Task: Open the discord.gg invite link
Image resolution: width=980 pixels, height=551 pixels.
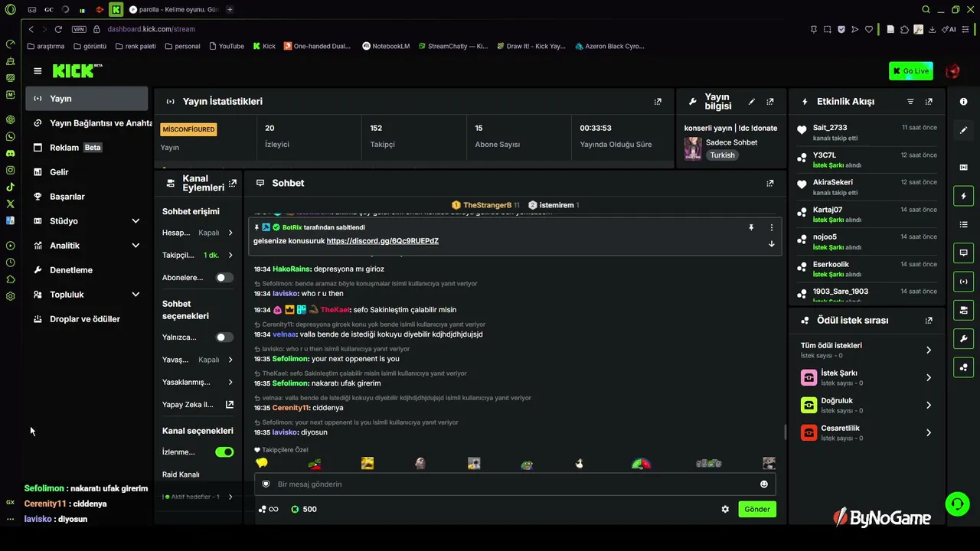Action: 383,241
